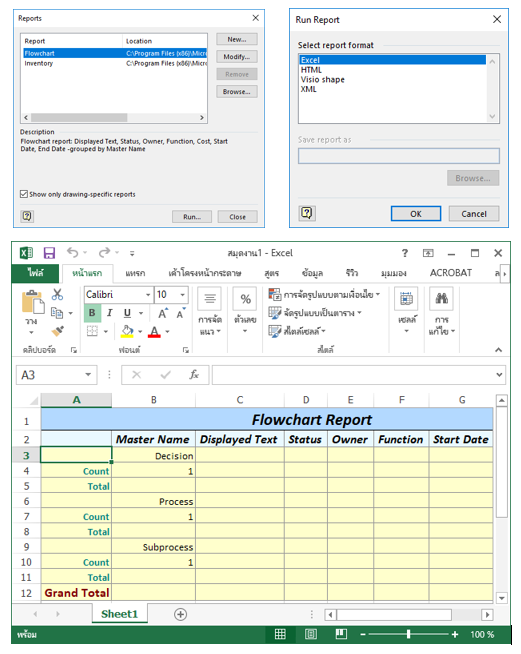The width and height of the screenshot is (521, 654).
Task: Open the Cells group icon
Action: pos(406,299)
